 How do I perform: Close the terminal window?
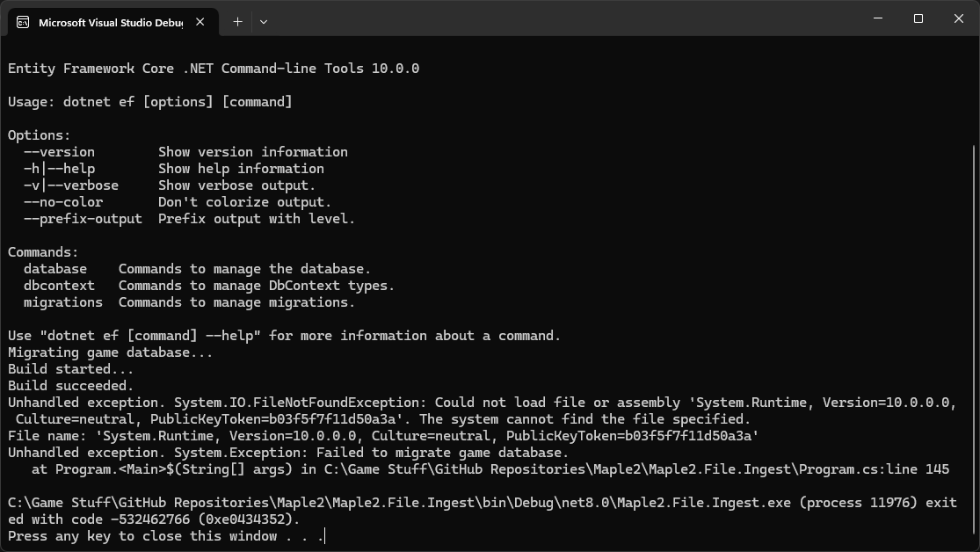(959, 18)
